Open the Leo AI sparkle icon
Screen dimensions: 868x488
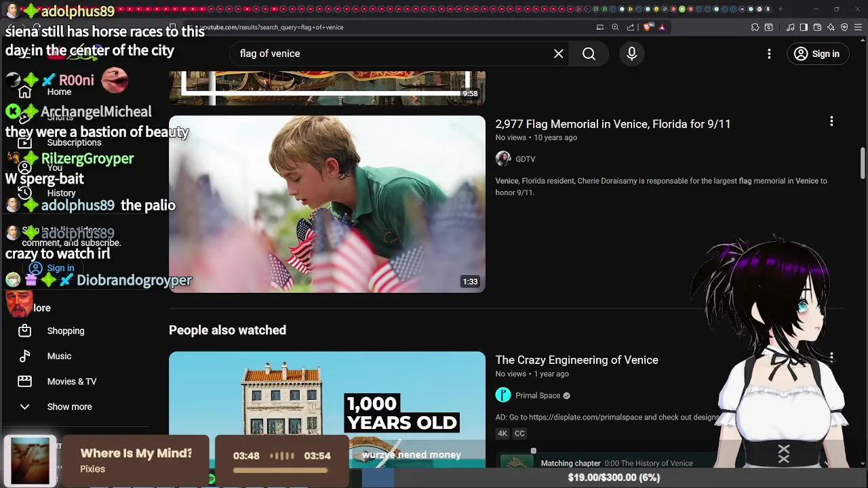tap(831, 27)
